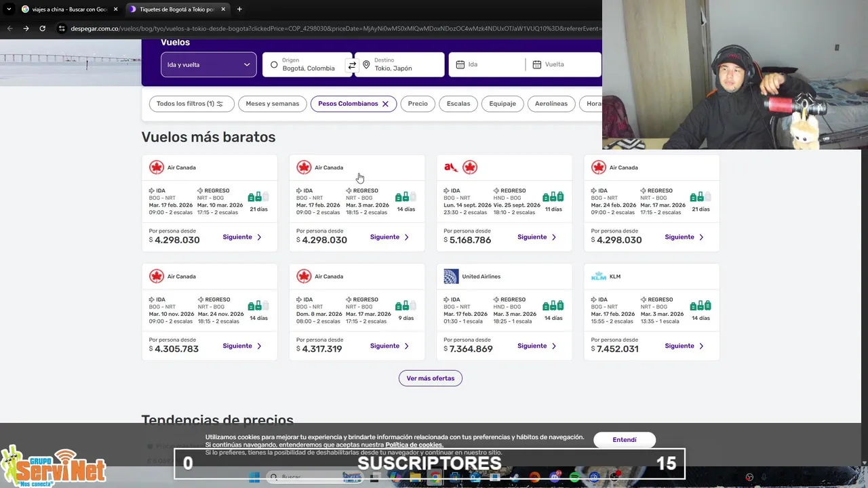Viewport: 868px width, 488px height.
Task: Open the 'Política de cookies' link
Action: coord(414,445)
